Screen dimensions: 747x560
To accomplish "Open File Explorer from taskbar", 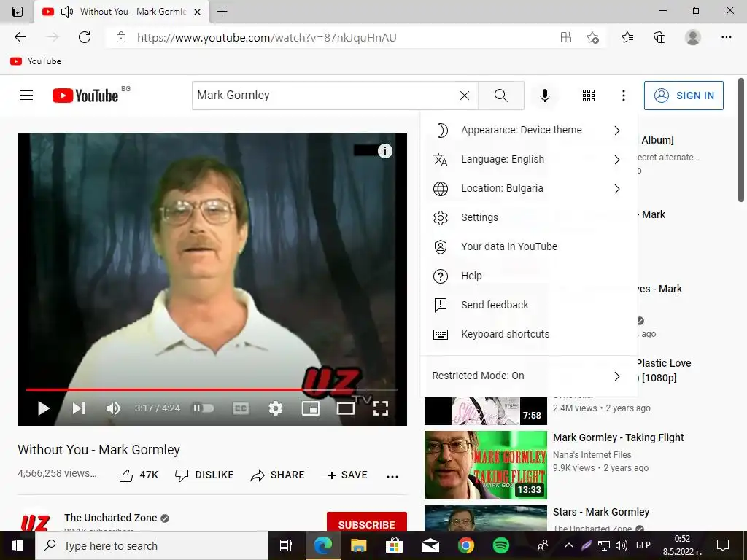I will click(358, 545).
